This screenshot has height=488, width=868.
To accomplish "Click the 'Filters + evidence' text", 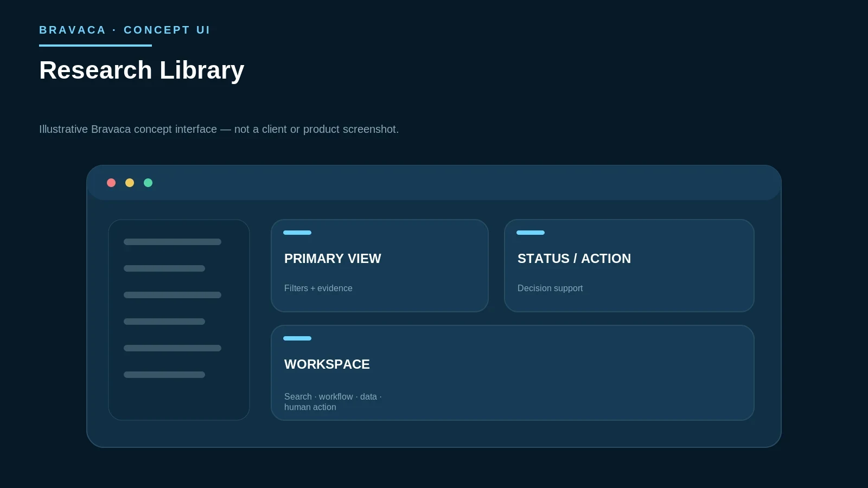I will click(x=318, y=288).
